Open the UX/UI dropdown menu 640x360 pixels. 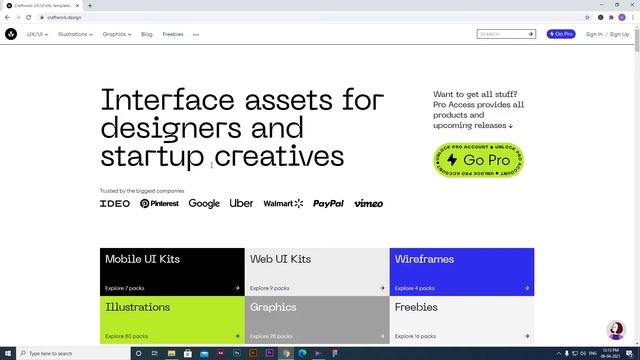pos(38,34)
